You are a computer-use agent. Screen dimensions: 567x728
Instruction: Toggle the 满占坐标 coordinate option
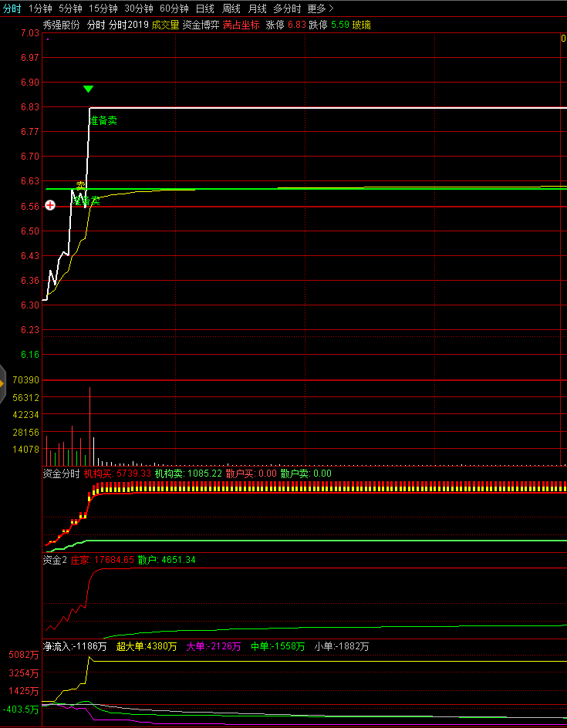coord(241,25)
